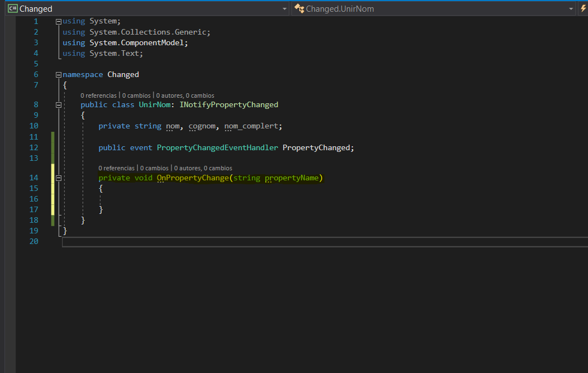Screen dimensions: 588x373
Task: Click the lightning bolt members icon
Action: coord(584,8)
